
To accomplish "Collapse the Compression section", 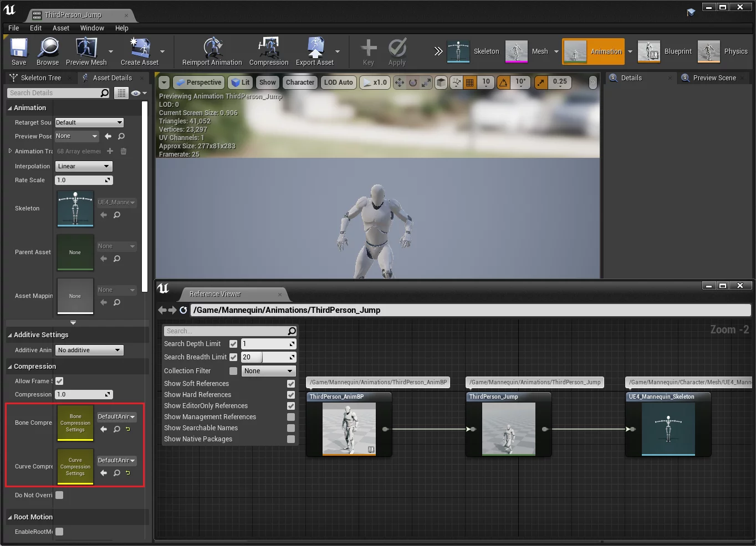I will click(x=10, y=367).
